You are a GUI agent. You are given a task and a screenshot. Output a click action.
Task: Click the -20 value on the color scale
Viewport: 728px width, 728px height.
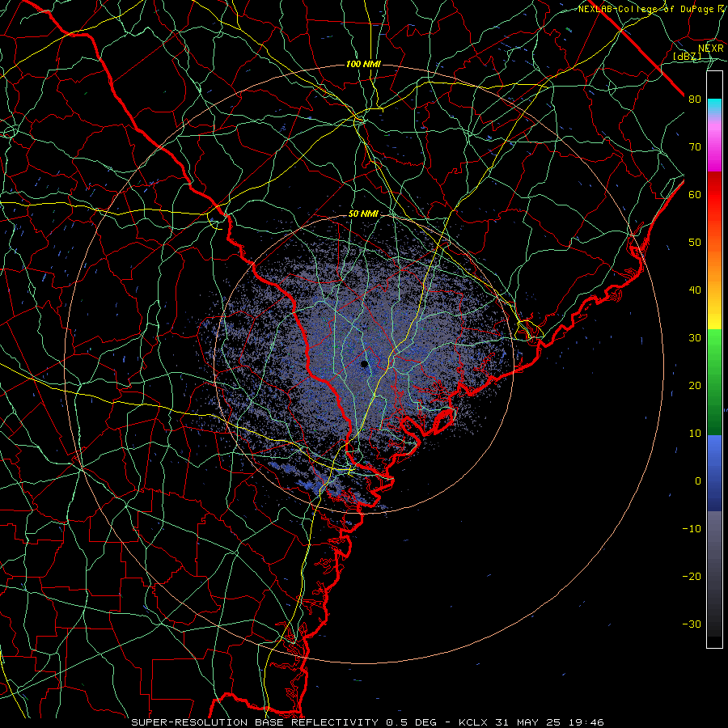coord(692,576)
